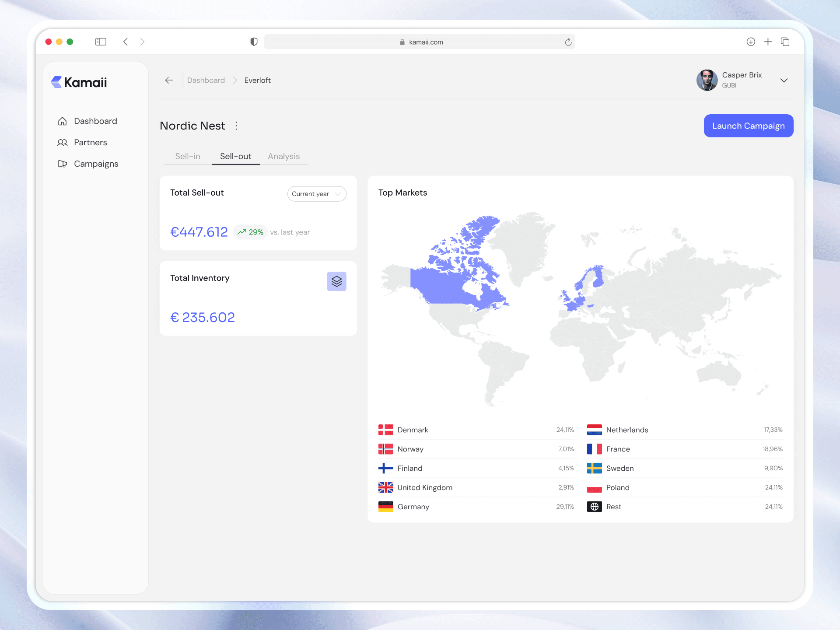Open the browser downloads icon
840x630 pixels.
751,42
